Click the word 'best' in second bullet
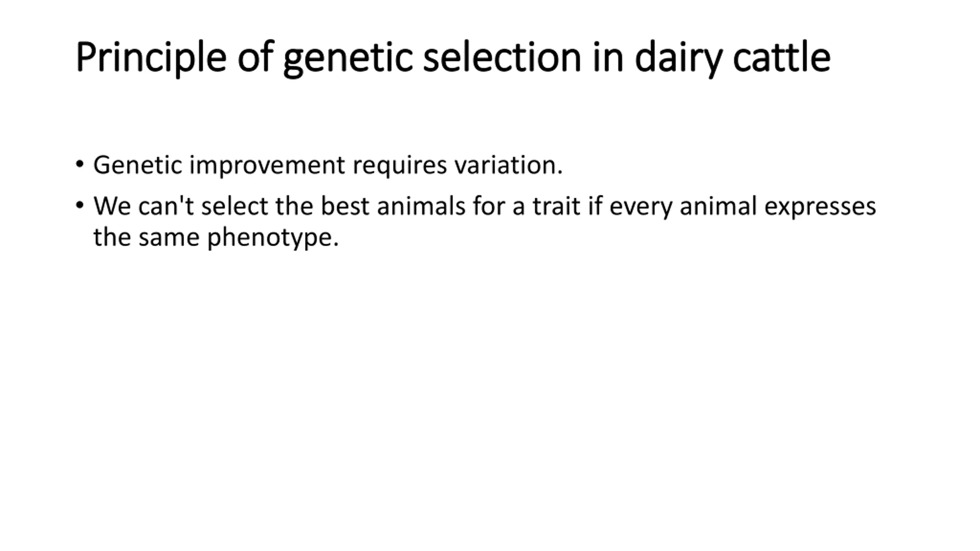This screenshot has width=980, height=551. pyautogui.click(x=345, y=206)
